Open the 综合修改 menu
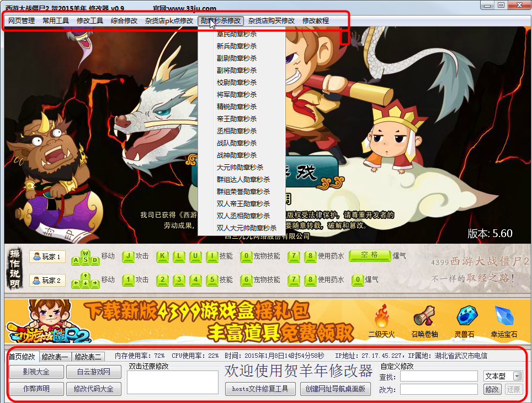The height and width of the screenshot is (403, 532). coord(124,21)
